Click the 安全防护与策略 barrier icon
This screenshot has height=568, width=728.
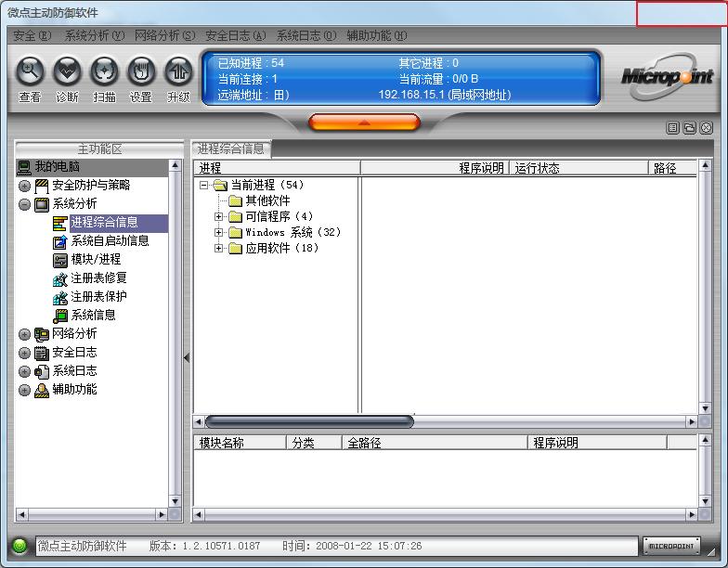click(x=42, y=186)
